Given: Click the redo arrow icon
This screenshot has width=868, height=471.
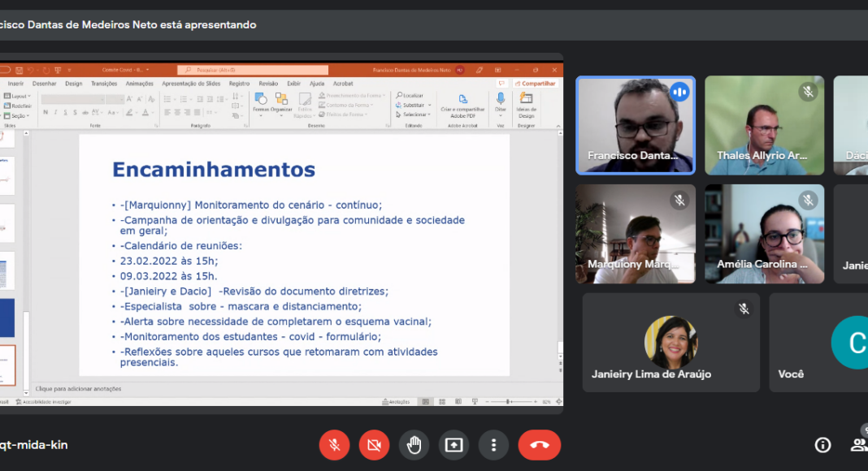Looking at the screenshot, I should click(x=46, y=70).
